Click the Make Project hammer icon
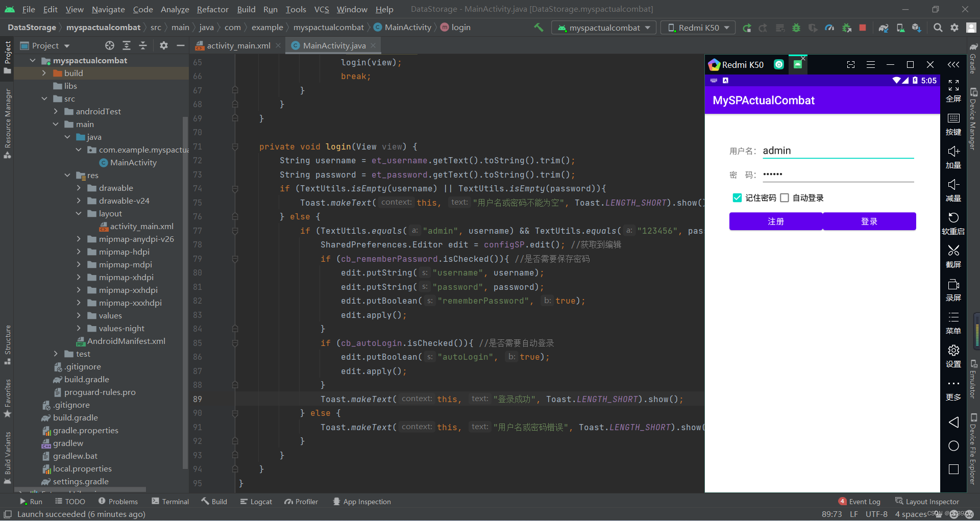Screen dimensions: 980x521 coord(538,28)
